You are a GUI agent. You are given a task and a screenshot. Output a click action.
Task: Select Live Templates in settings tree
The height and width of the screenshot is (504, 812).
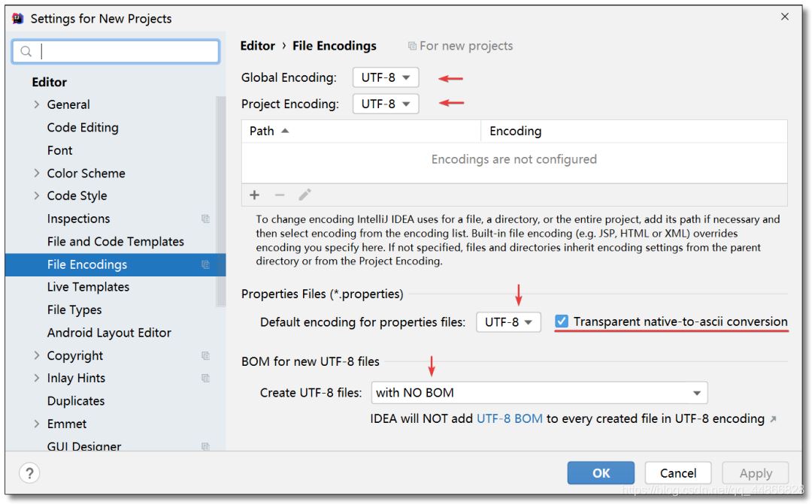(x=88, y=287)
